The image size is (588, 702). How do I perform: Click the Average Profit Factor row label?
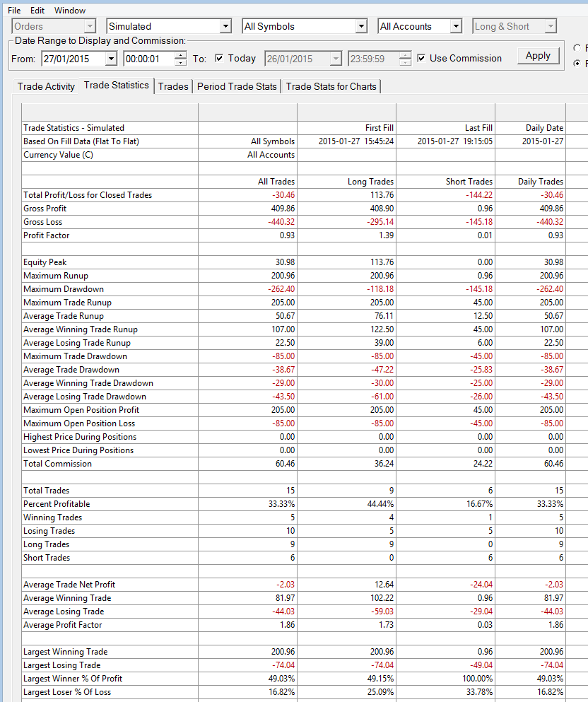point(63,624)
